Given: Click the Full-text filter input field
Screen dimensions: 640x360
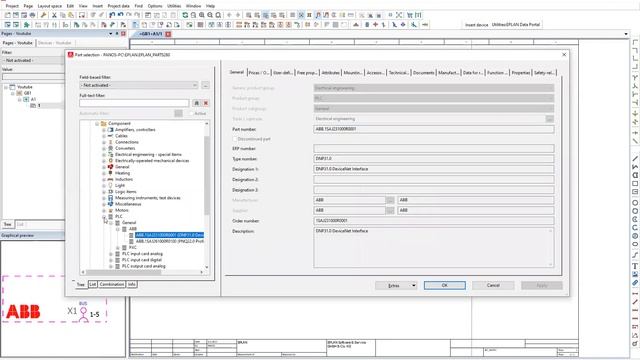Looking at the screenshot, I should 134,103.
